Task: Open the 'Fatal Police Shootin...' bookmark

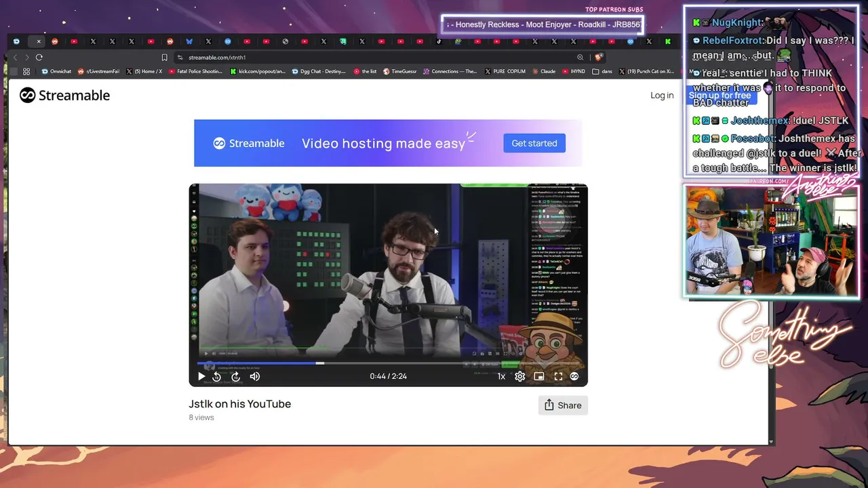Action: (x=197, y=71)
